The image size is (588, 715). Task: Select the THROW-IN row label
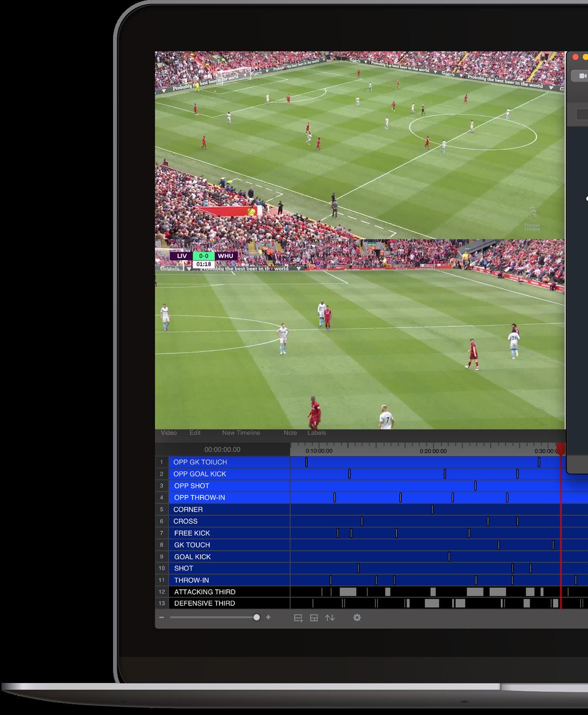click(191, 580)
